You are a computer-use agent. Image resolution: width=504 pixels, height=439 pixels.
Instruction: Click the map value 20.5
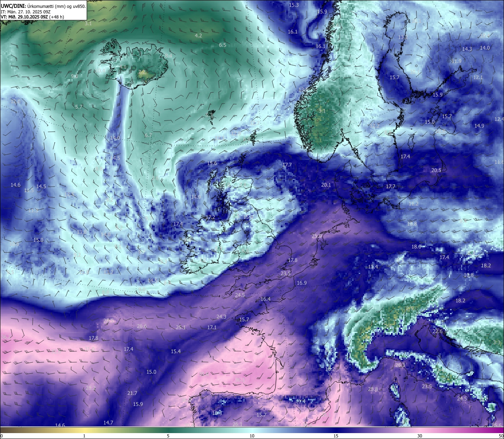436,170
